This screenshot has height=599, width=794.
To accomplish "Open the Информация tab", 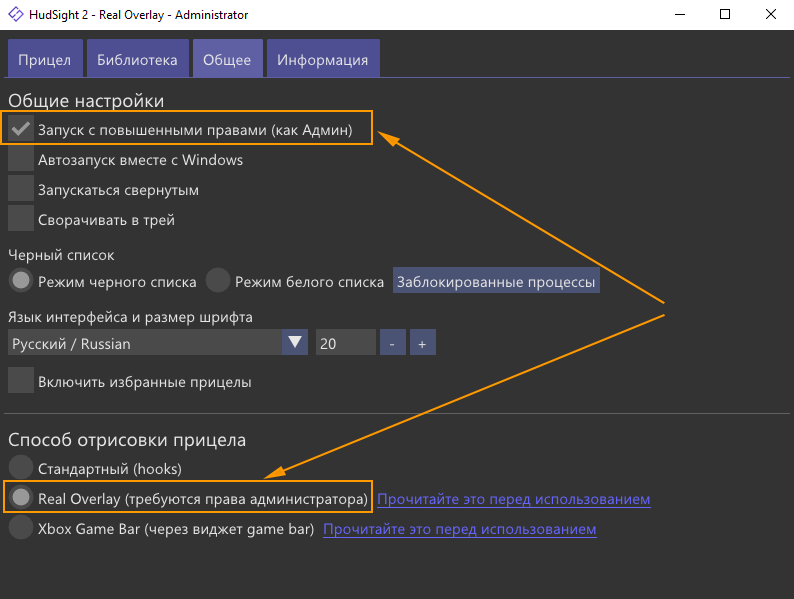I will (322, 59).
